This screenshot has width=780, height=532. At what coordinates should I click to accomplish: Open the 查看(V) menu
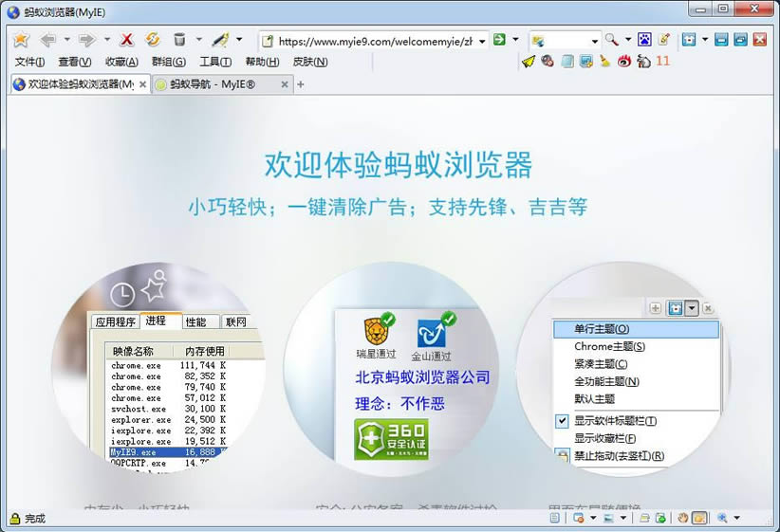coord(75,62)
